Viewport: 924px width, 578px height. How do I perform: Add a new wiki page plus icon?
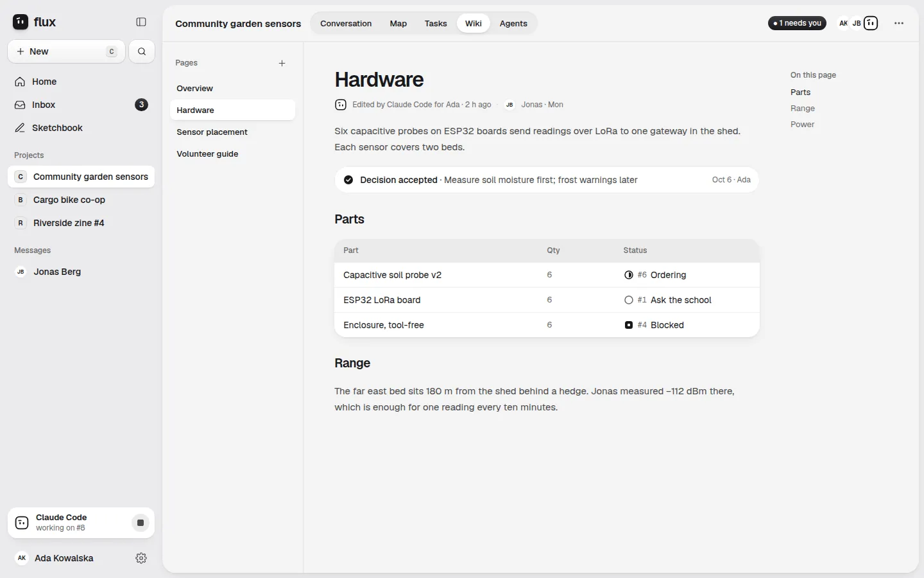(282, 63)
